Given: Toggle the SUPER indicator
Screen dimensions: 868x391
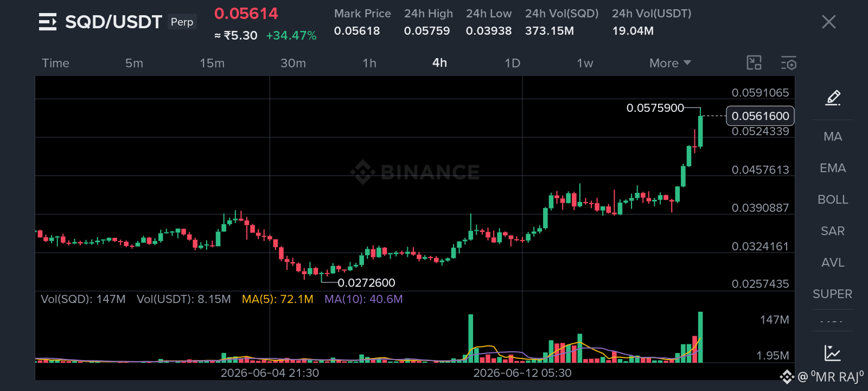Looking at the screenshot, I should coord(833,294).
